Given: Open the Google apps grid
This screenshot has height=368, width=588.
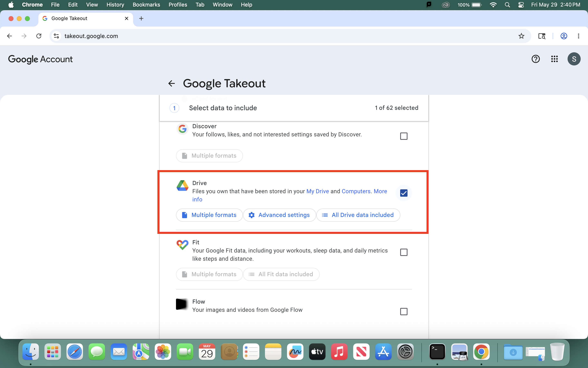Looking at the screenshot, I should tap(555, 59).
